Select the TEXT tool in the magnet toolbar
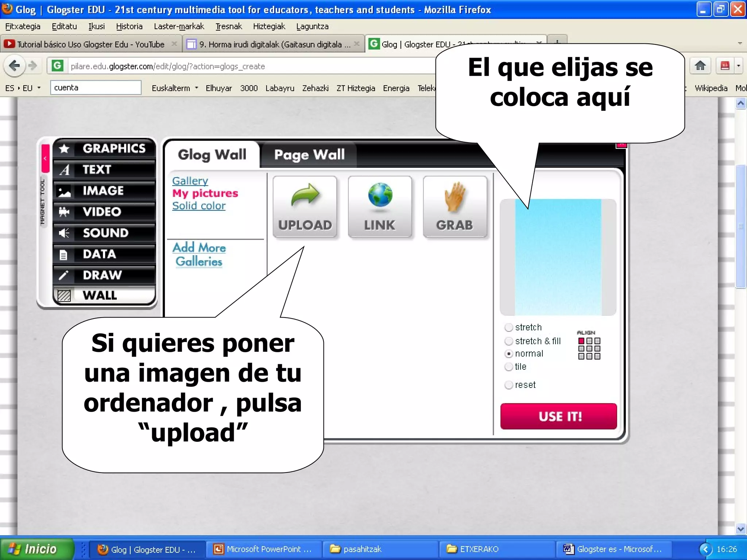 104,170
